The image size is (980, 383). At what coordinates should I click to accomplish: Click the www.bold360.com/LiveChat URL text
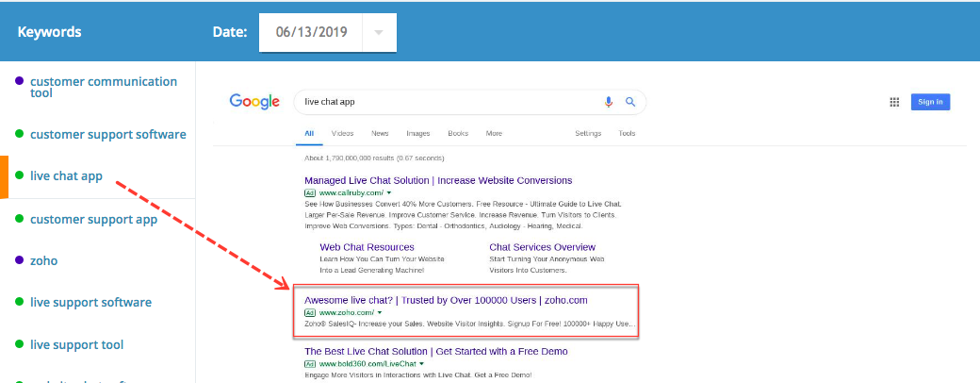click(368, 363)
